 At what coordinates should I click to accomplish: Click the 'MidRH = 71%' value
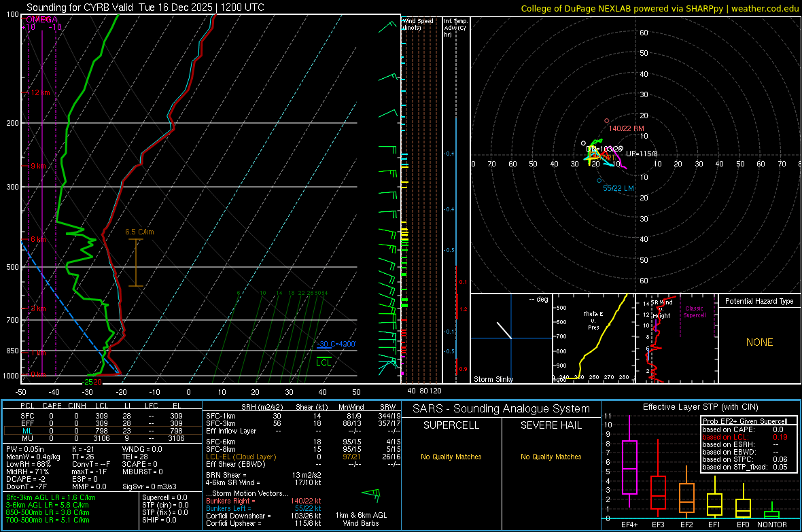tap(28, 472)
